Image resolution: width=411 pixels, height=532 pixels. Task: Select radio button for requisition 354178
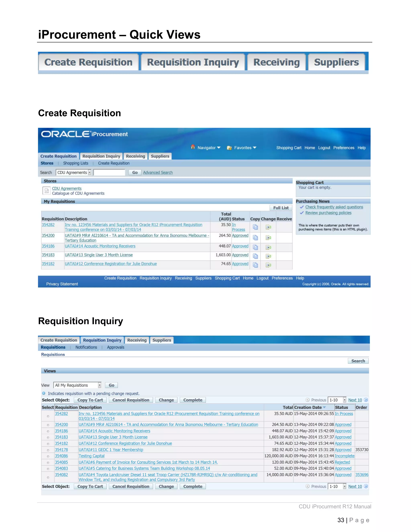pos(48,450)
